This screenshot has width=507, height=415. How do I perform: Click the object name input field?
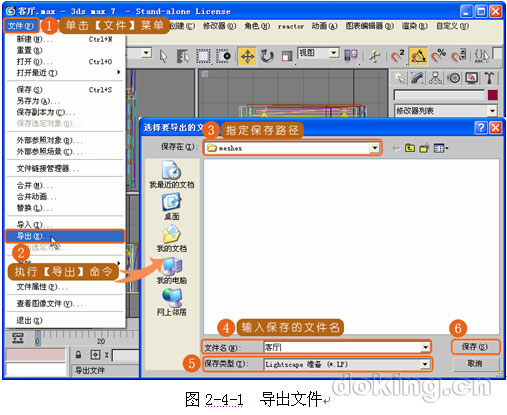tap(438, 95)
